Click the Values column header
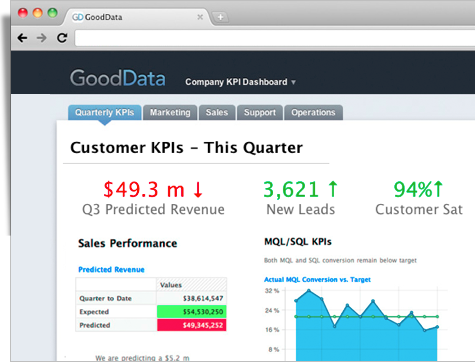Viewport: 475px width, 362px height. (x=192, y=285)
